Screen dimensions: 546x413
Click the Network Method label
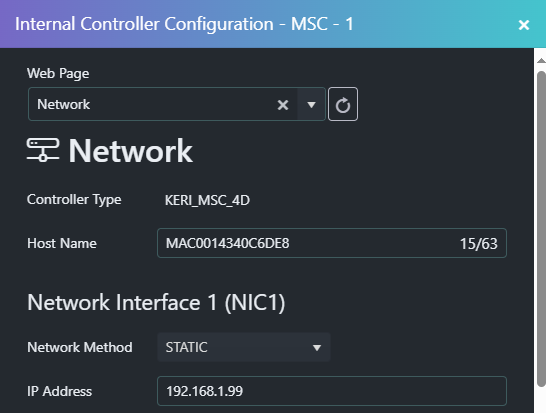[80, 347]
